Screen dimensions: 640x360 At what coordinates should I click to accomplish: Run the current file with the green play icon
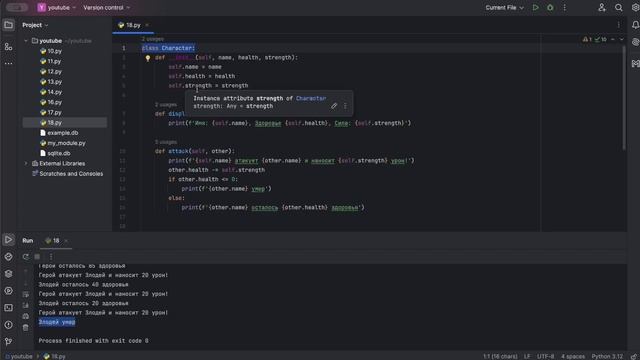coord(536,7)
